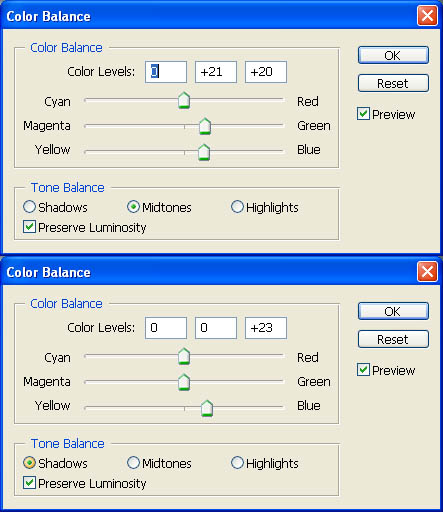The image size is (443, 512).
Task: Select Highlights radio in the lower dialog
Action: 237,463
